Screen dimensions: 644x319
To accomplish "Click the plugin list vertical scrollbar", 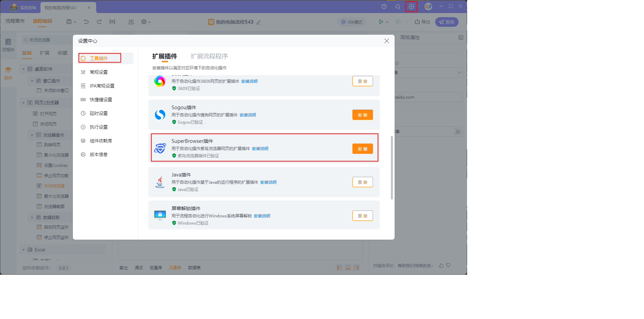I will tap(392, 168).
